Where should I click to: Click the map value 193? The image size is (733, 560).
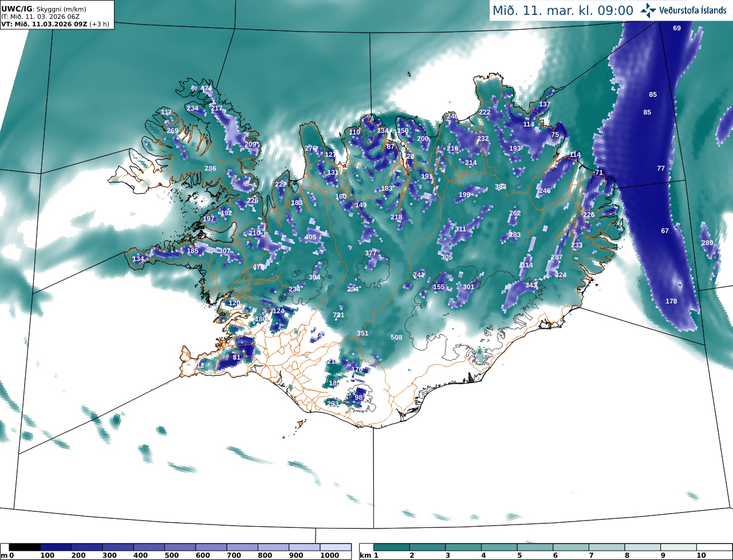pyautogui.click(x=515, y=148)
